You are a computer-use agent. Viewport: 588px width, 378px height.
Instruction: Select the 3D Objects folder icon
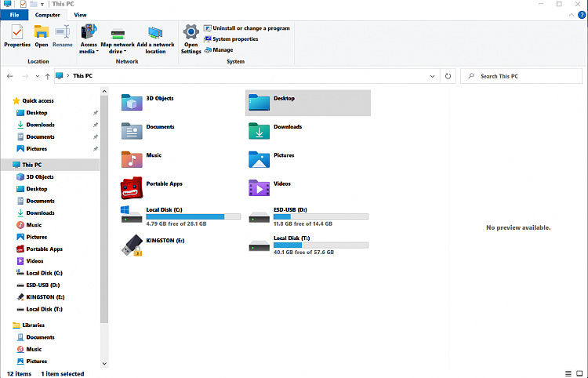(x=132, y=103)
